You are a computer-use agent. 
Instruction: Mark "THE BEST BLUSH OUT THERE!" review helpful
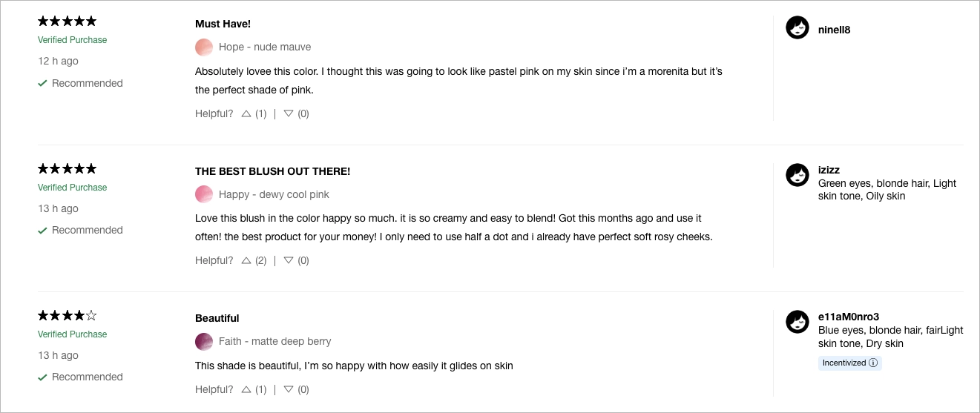[246, 261]
